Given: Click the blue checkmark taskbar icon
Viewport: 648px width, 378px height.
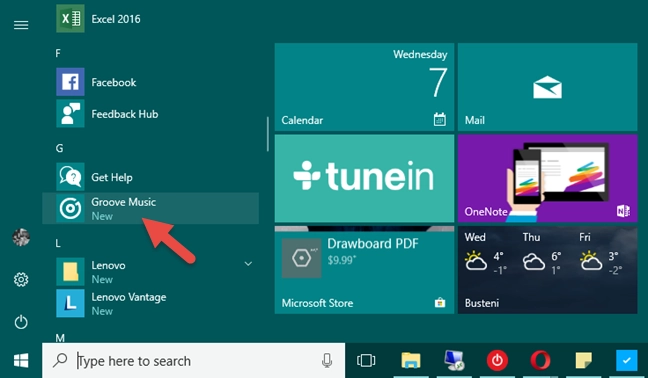Looking at the screenshot, I should click(627, 361).
